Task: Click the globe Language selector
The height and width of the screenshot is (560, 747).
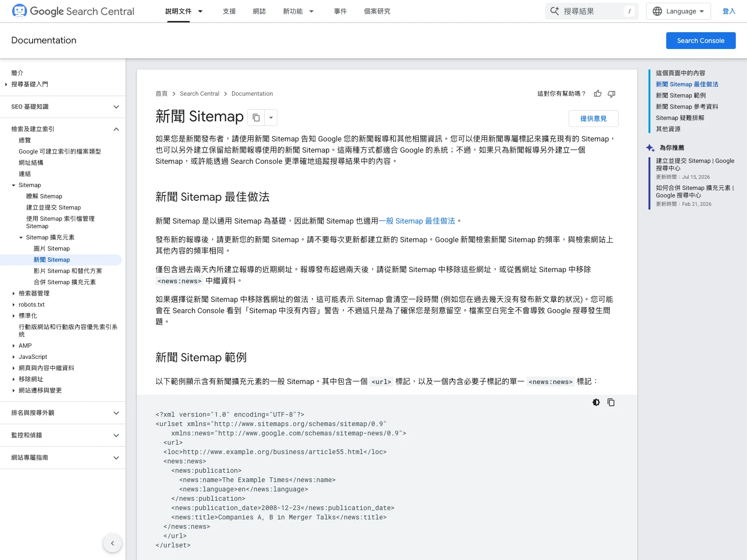Action: click(x=678, y=11)
